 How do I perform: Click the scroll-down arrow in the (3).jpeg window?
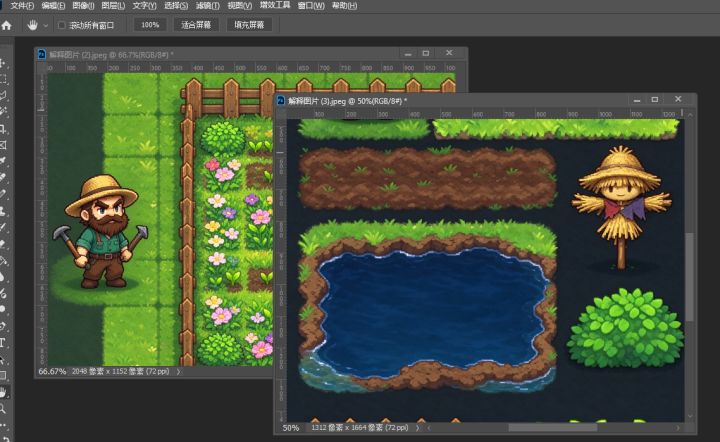(690, 416)
